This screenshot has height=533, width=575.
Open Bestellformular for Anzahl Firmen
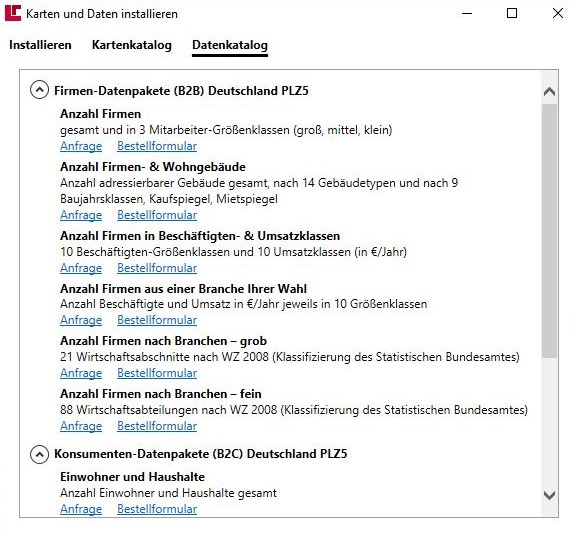click(x=157, y=146)
